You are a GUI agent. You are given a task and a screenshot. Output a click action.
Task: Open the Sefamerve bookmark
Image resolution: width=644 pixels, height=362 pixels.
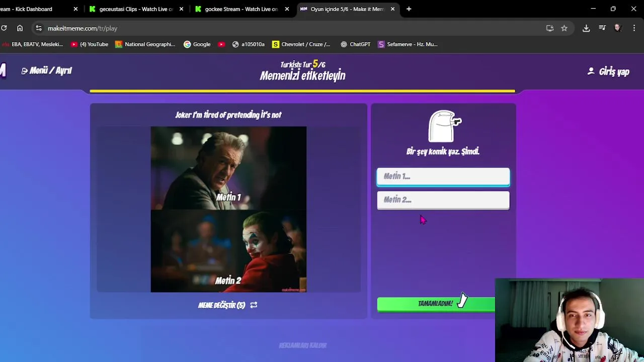(x=408, y=44)
